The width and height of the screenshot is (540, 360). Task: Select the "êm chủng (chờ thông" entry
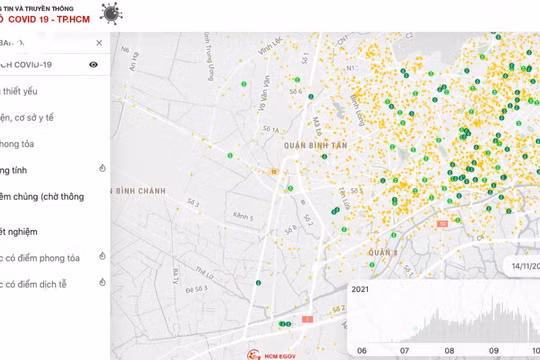pos(42,197)
